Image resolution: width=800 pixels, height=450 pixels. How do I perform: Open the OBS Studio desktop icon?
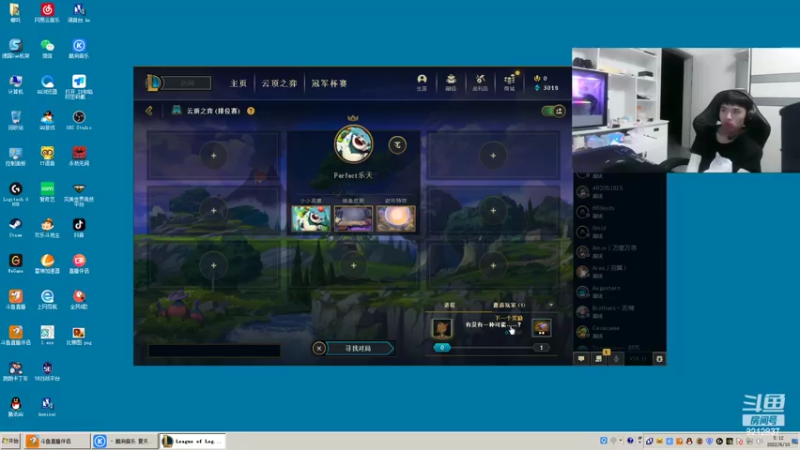(x=79, y=120)
